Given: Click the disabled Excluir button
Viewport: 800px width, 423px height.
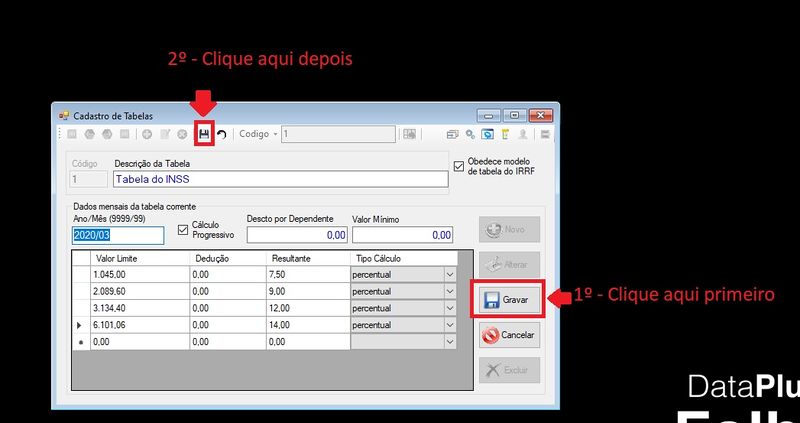Looking at the screenshot, I should point(509,370).
